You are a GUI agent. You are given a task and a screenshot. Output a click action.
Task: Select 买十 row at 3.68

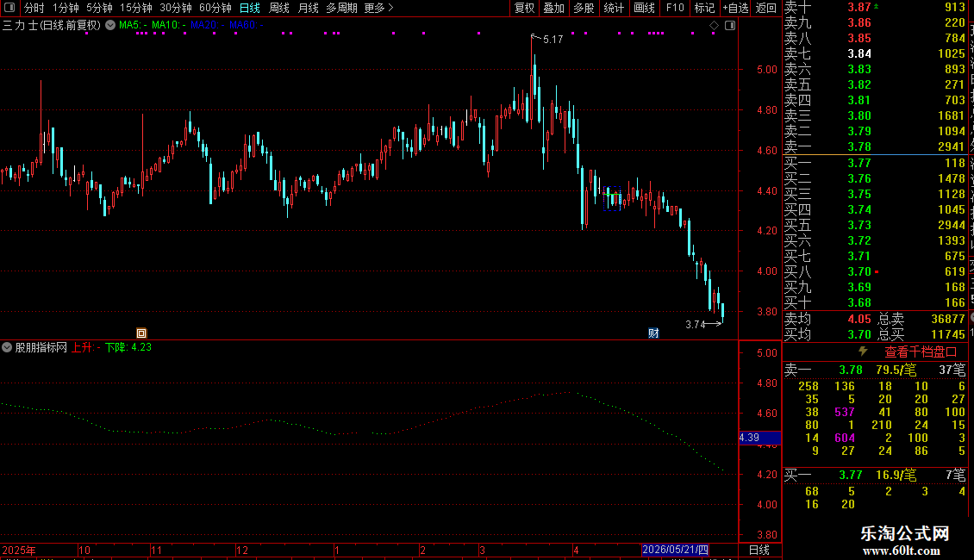(x=875, y=302)
